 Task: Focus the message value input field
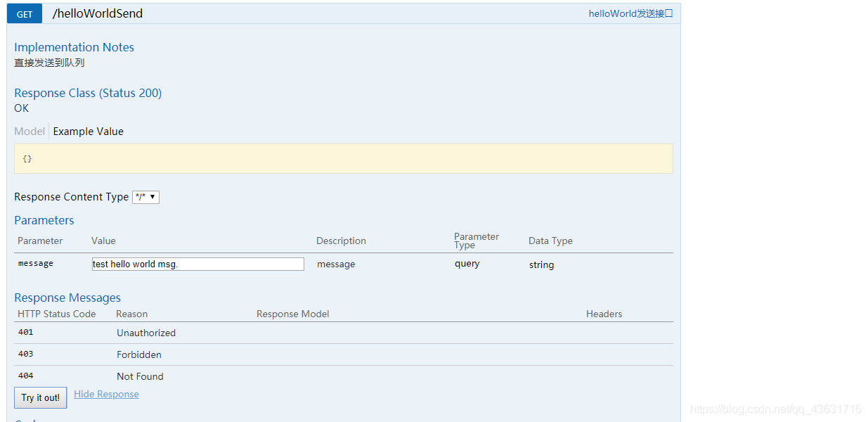tap(197, 264)
